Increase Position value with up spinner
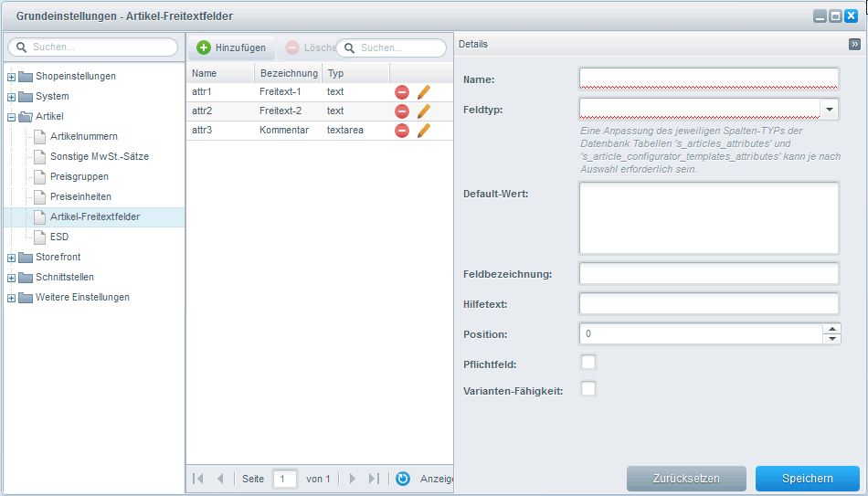Image resolution: width=868 pixels, height=496 pixels. click(831, 329)
